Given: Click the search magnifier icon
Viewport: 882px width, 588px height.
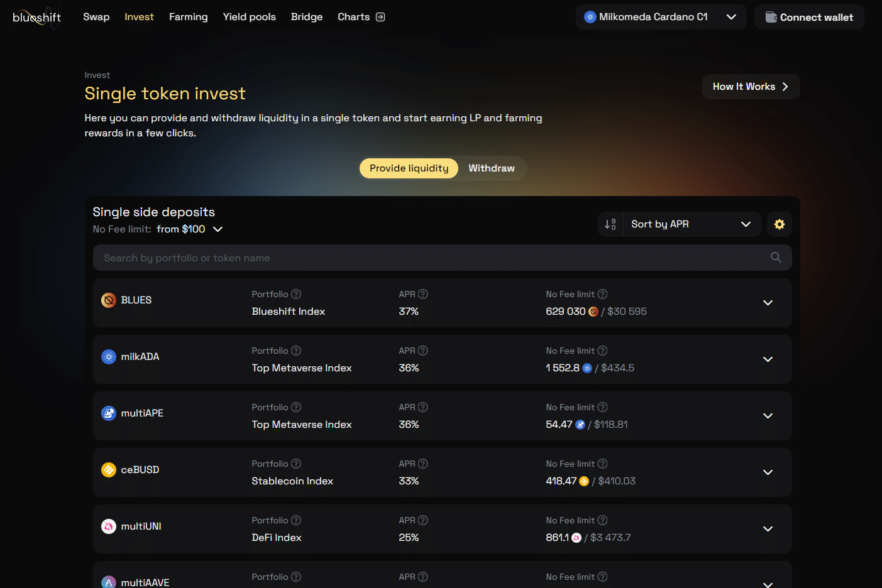Looking at the screenshot, I should [x=776, y=258].
